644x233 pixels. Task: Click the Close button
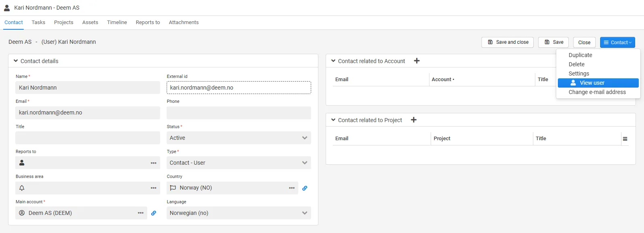(x=584, y=43)
